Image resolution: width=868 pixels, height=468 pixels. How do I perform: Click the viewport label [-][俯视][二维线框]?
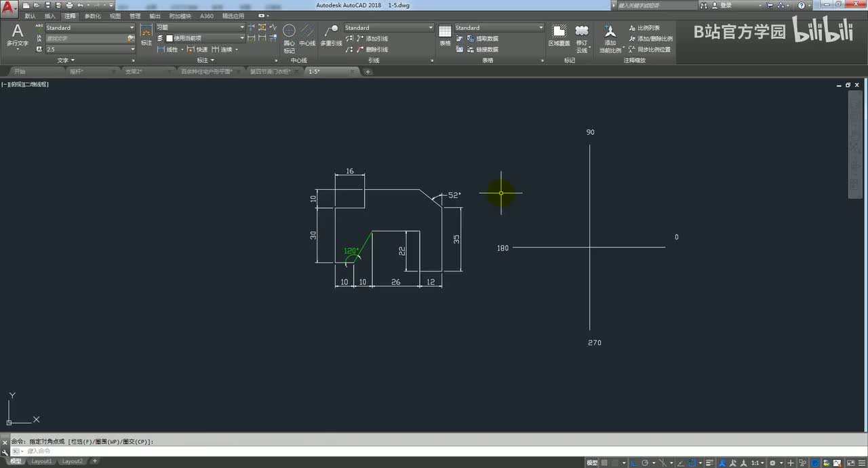point(25,84)
